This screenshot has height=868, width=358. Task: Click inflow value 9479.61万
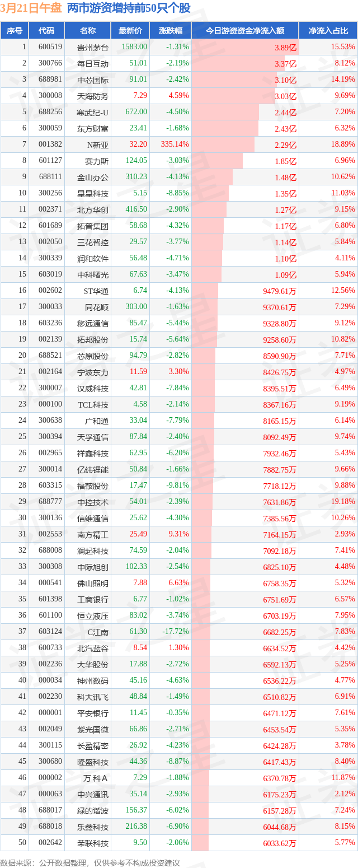pyautogui.click(x=279, y=291)
